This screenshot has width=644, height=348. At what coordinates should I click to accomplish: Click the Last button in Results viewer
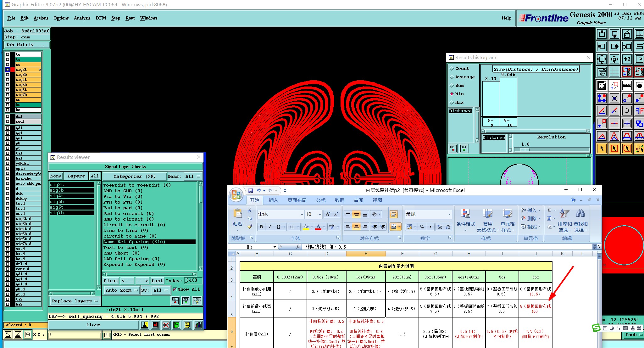[157, 281]
